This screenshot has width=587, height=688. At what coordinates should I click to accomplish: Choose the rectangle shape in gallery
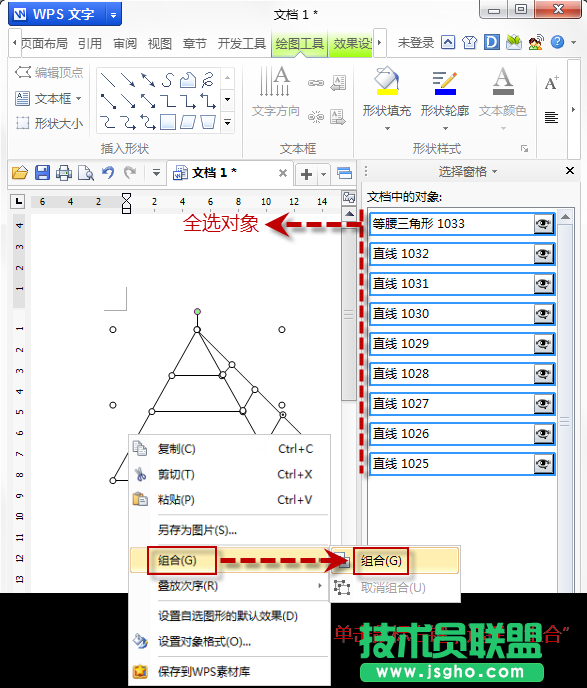[x=168, y=122]
